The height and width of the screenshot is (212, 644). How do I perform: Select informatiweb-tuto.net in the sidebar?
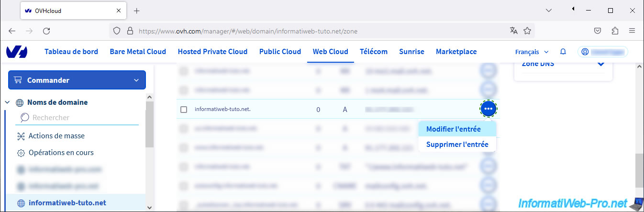pyautogui.click(x=67, y=203)
